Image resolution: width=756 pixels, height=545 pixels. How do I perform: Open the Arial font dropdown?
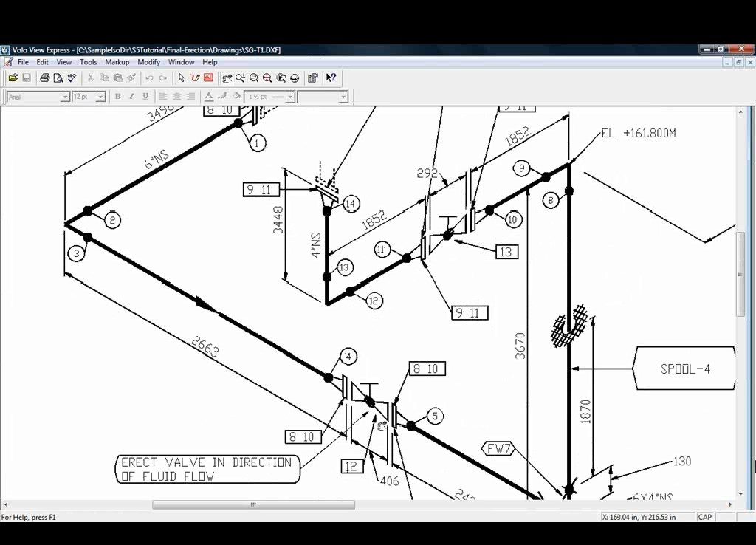tap(65, 97)
